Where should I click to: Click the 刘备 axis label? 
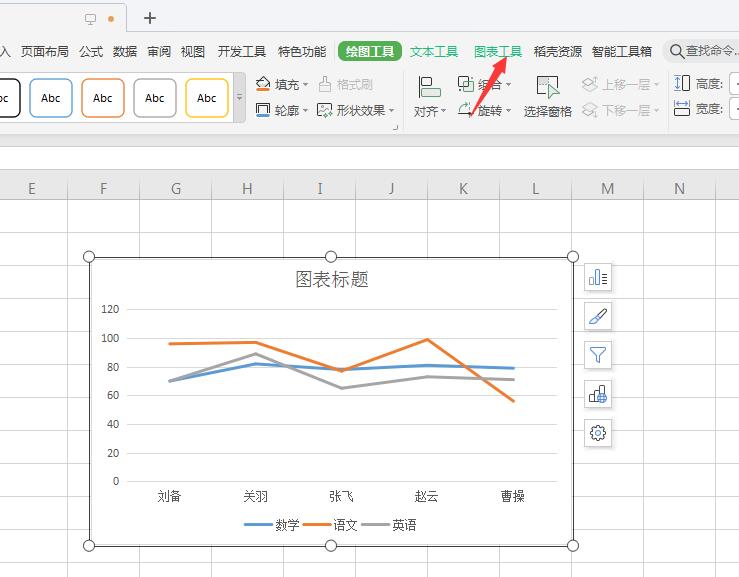(169, 496)
